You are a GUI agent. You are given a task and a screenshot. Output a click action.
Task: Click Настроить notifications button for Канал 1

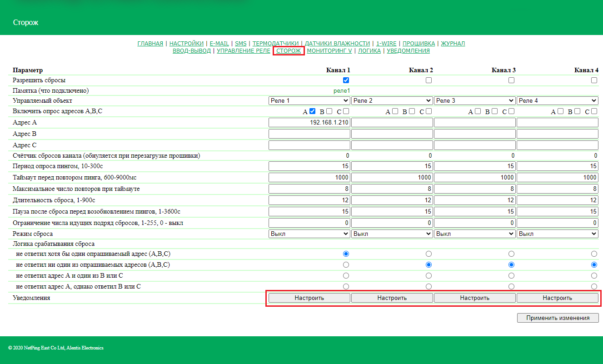309,298
